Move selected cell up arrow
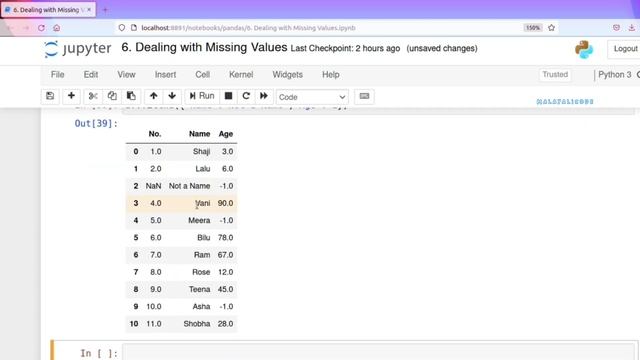The image size is (640, 360). point(153,96)
